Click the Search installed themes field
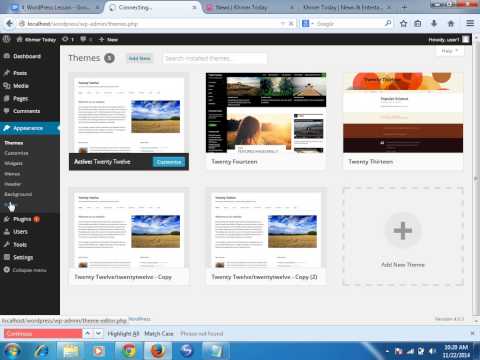480x360 pixels. pyautogui.click(x=215, y=58)
